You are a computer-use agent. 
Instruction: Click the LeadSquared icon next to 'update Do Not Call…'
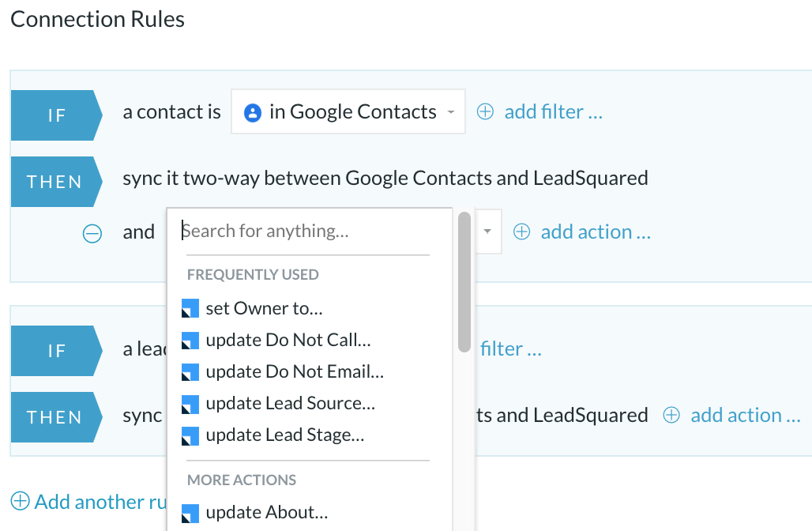tap(190, 341)
